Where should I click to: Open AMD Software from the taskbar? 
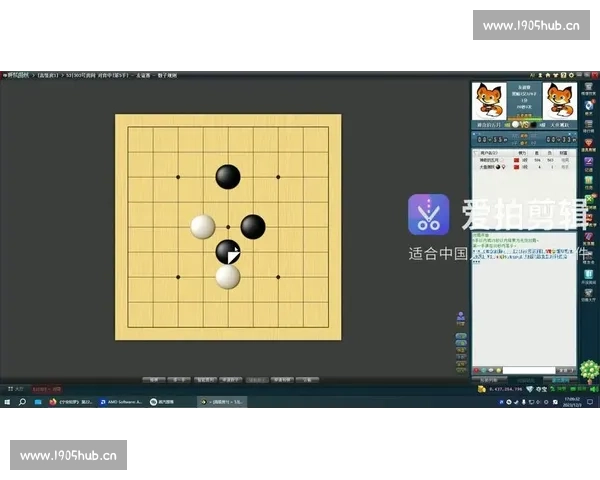pos(121,402)
